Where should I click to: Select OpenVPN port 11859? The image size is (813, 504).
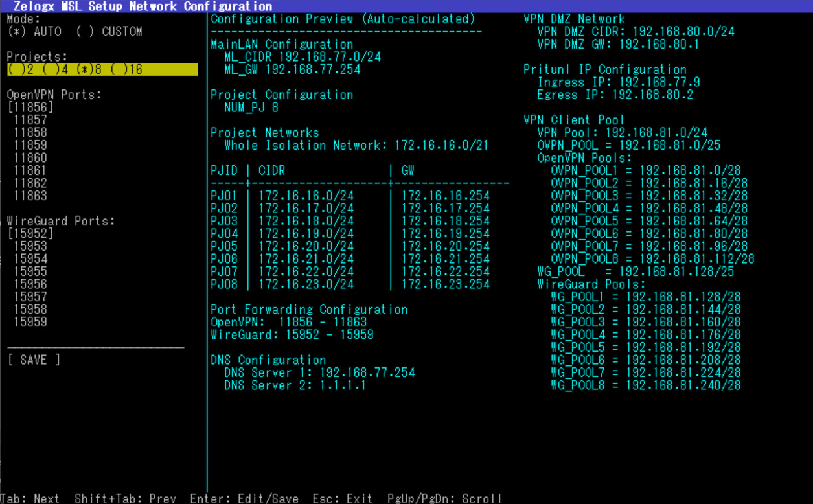(x=30, y=145)
